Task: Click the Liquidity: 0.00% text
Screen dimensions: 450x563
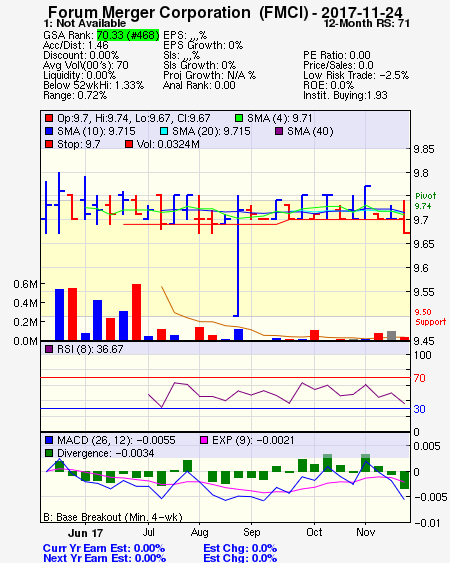Action: 79,75
